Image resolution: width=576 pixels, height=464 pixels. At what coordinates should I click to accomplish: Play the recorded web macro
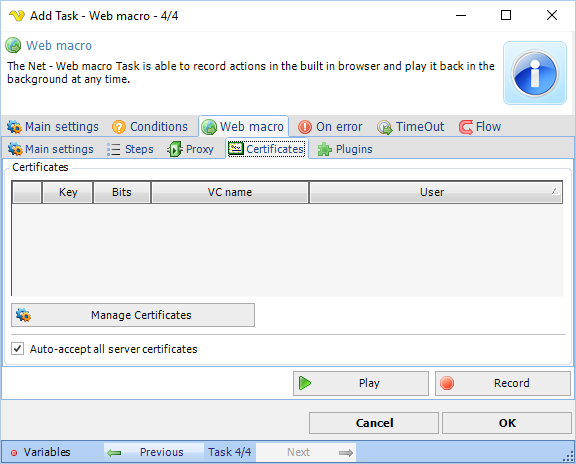point(361,383)
